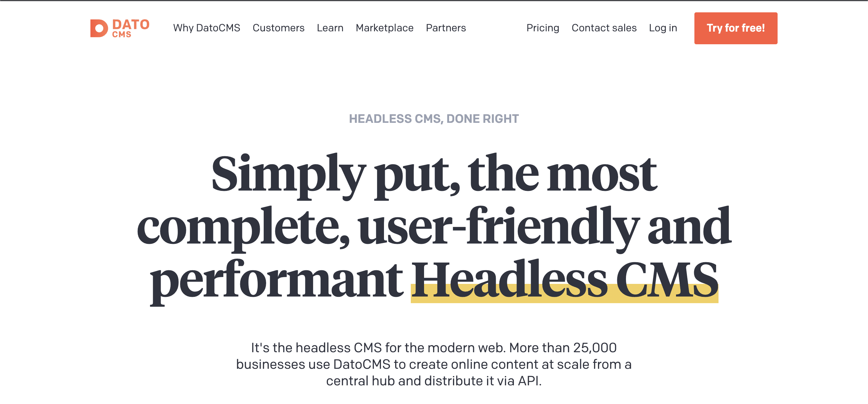
Task: Navigate to the Partners page
Action: (445, 28)
